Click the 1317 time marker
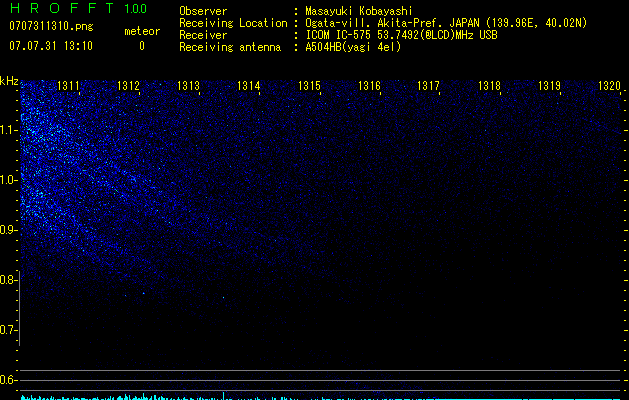Viewport: 629px width, 400px height. [429, 86]
